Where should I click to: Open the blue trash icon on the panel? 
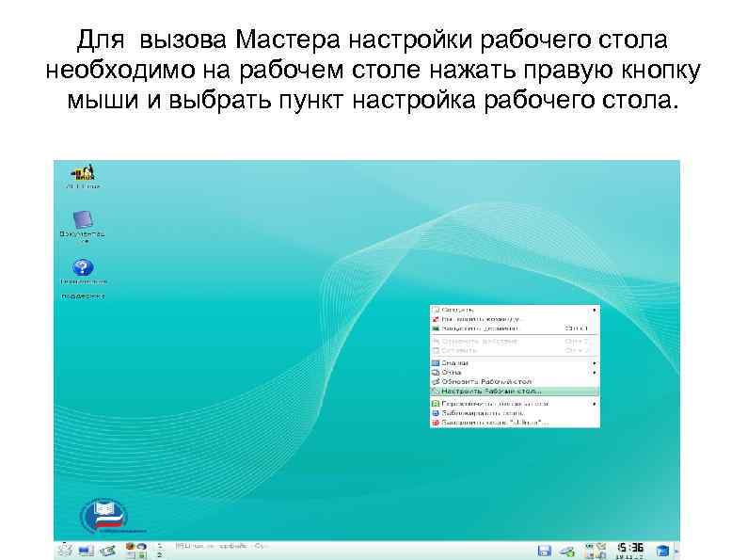662,551
